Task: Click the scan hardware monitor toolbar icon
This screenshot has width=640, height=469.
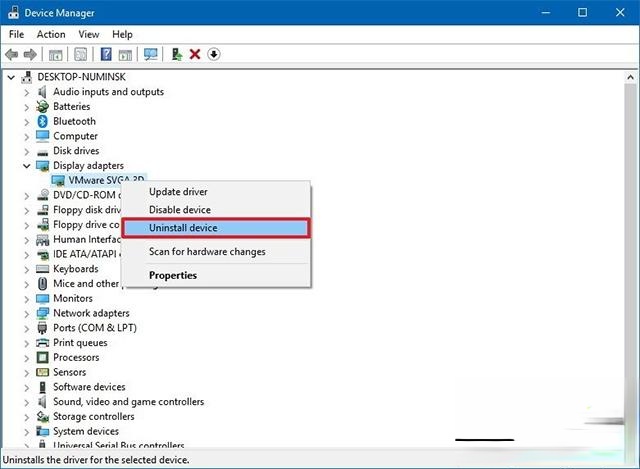Action: click(x=151, y=54)
